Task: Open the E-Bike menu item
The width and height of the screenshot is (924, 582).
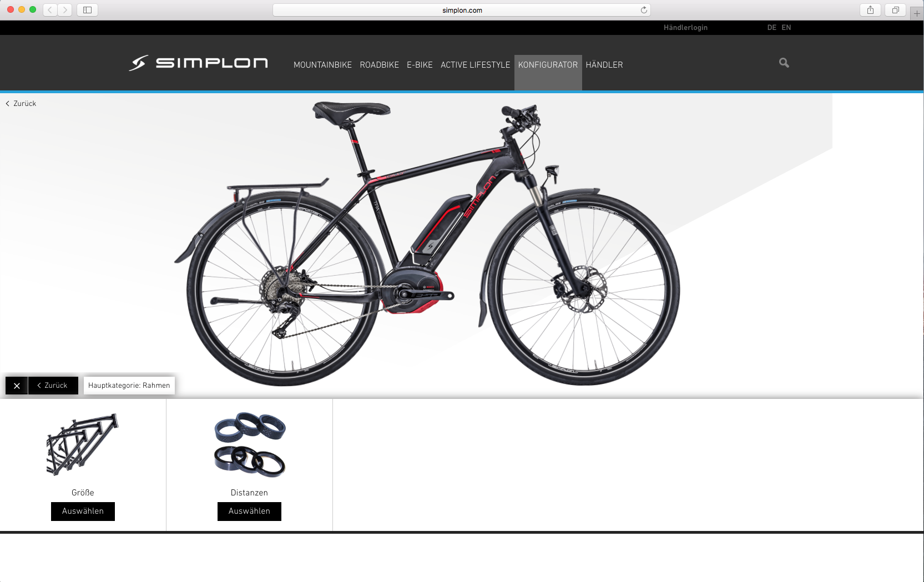Action: pos(420,65)
